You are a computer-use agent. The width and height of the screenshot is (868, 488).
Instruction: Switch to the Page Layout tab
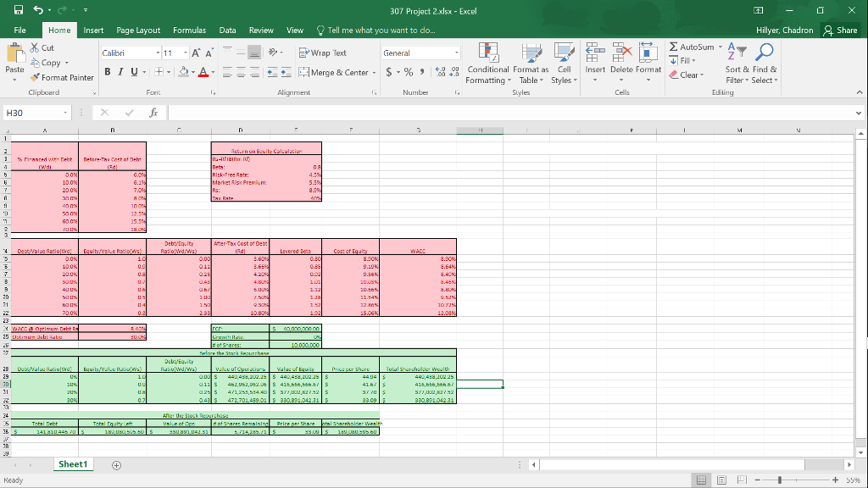click(138, 30)
